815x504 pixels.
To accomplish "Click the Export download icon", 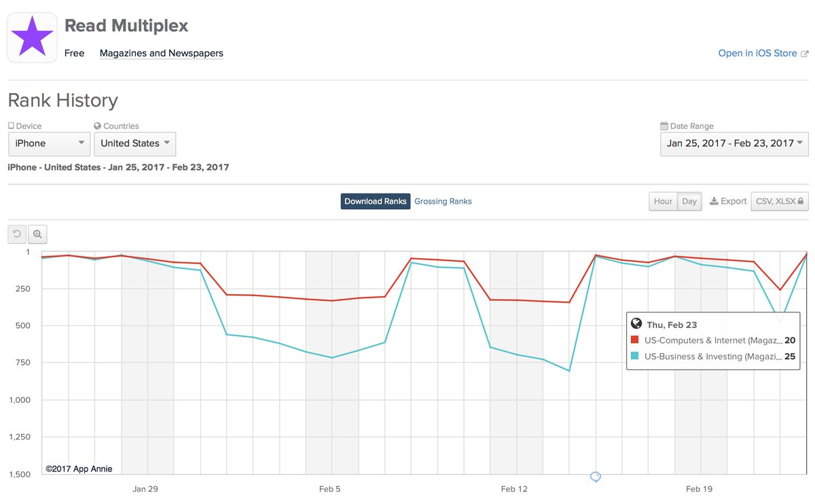I will pos(714,201).
